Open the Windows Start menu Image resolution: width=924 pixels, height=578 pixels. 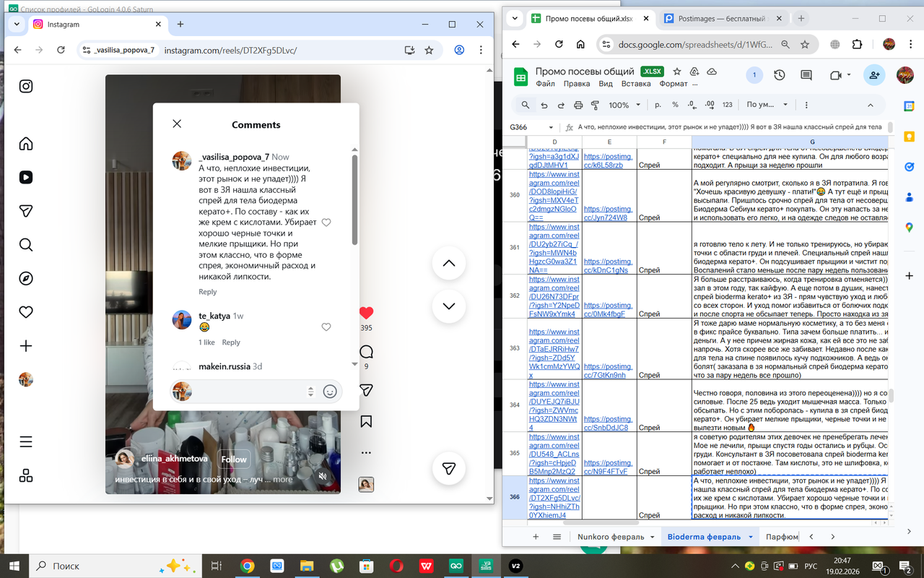14,566
